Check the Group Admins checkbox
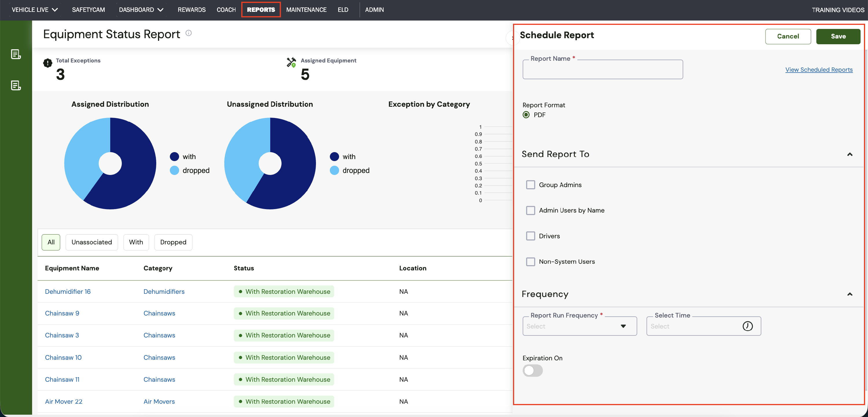 click(x=530, y=185)
